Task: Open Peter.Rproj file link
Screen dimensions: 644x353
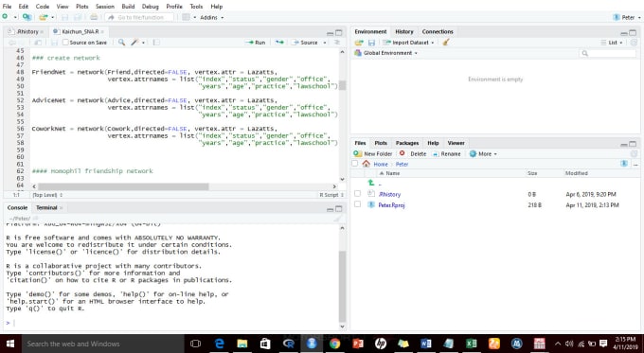Action: pos(391,204)
